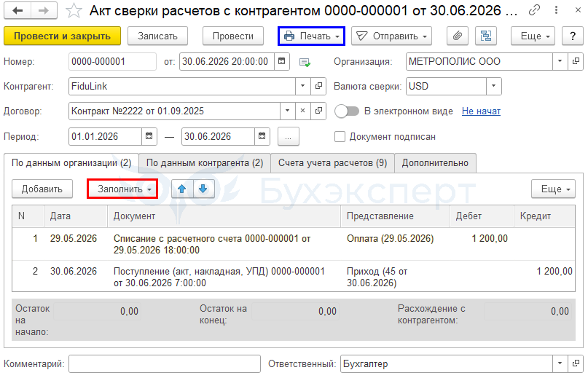Expand the Валюта сверки dropdown
This screenshot has height=378, width=588.
(493, 86)
